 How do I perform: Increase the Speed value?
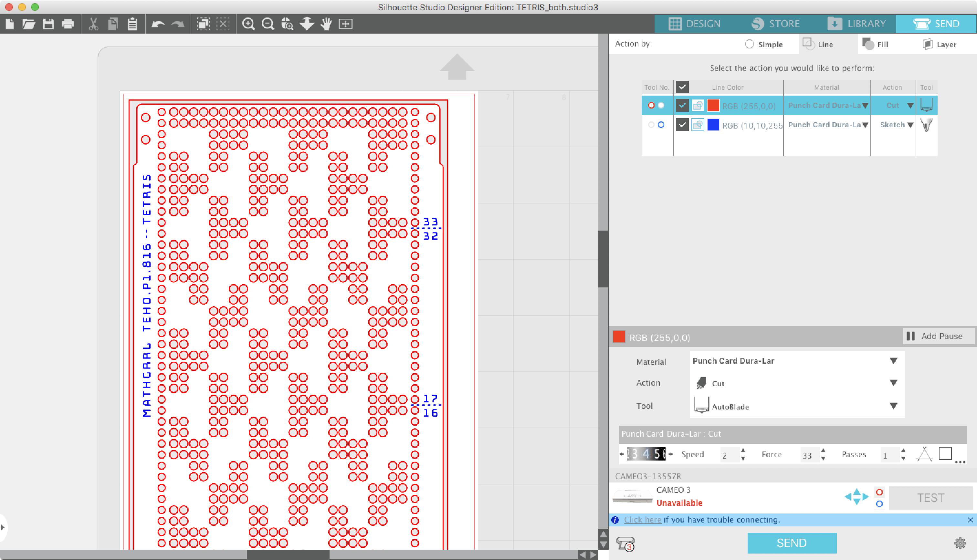(743, 451)
